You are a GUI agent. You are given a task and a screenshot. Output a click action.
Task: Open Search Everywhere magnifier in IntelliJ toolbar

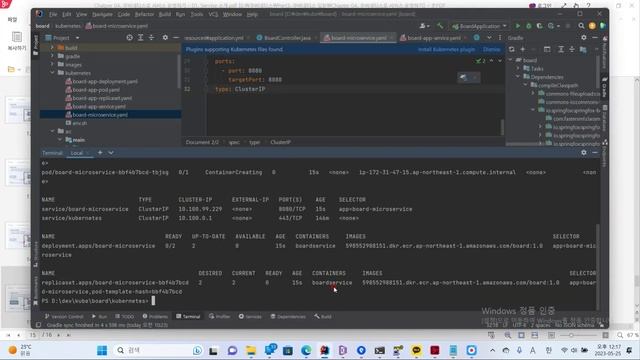click(581, 26)
